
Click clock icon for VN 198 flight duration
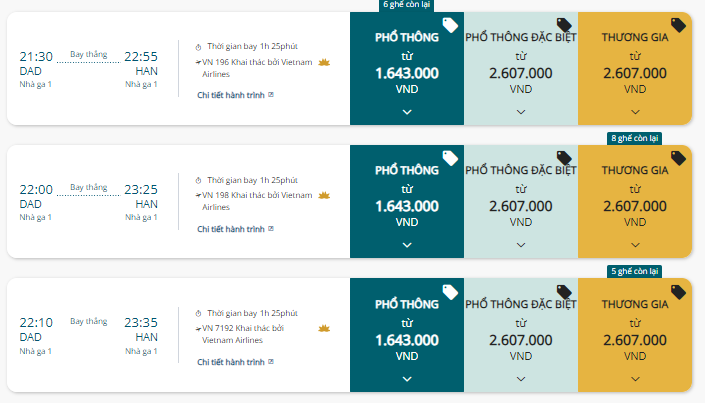(x=198, y=181)
